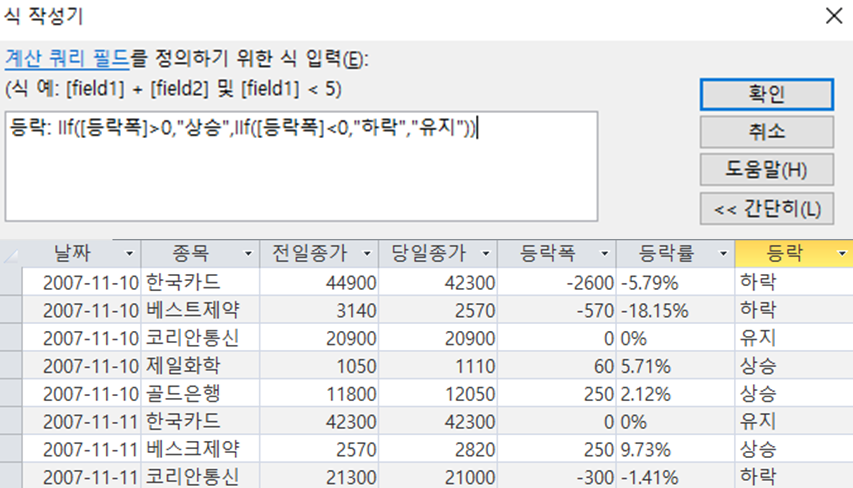Collapse builder with << 간단히(L) button

click(766, 208)
